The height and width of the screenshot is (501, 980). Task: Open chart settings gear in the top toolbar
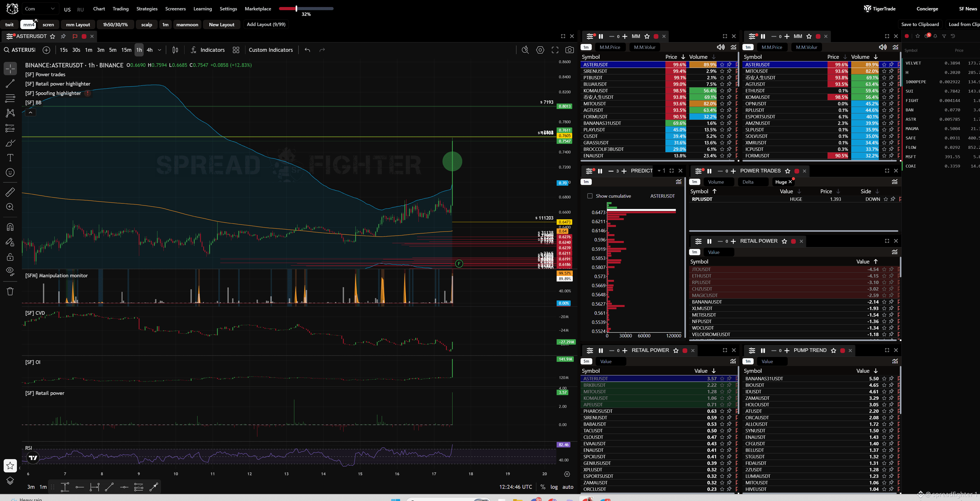[x=540, y=50]
